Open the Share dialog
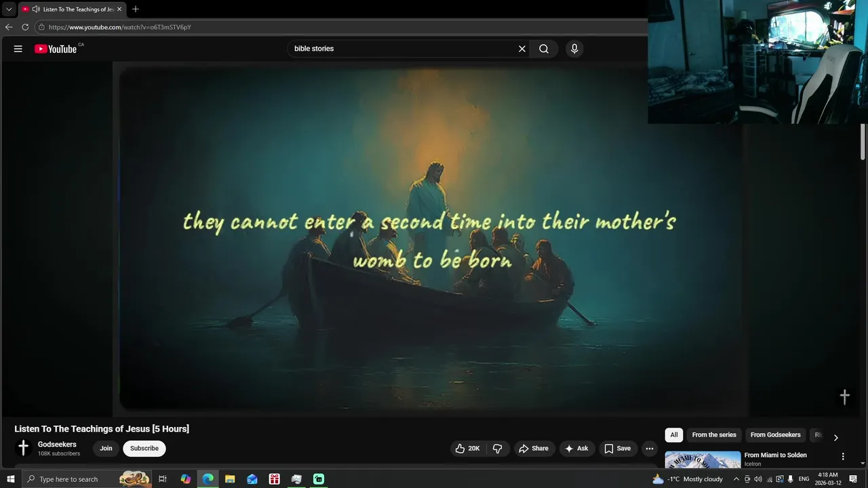 tap(534, 449)
